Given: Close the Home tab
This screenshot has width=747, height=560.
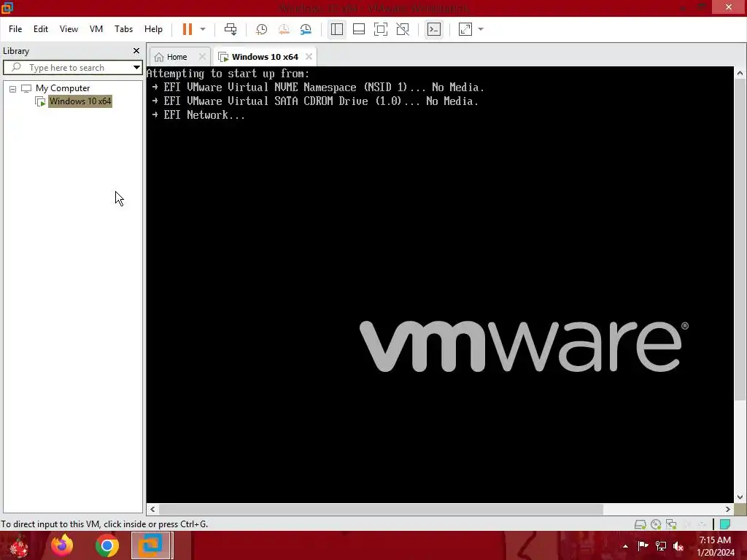Looking at the screenshot, I should point(203,57).
